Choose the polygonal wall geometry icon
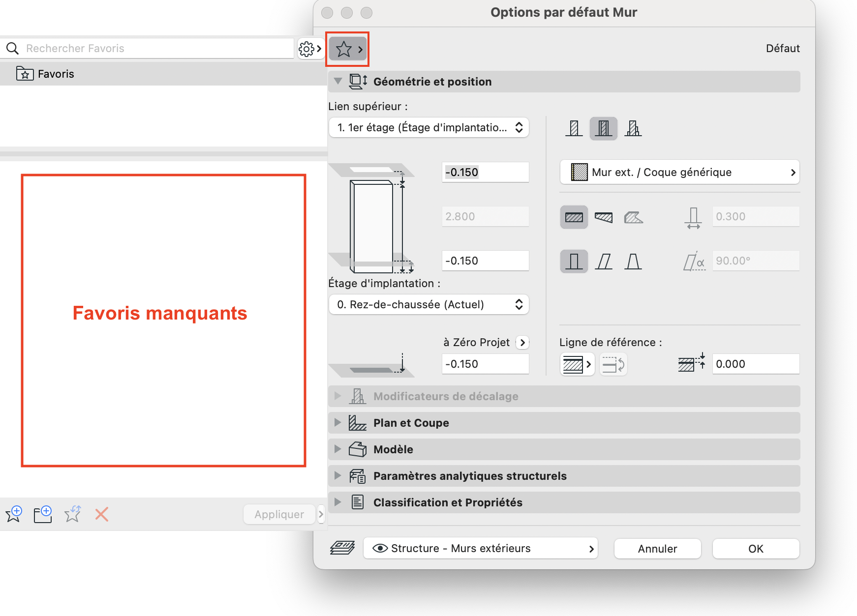 click(633, 217)
